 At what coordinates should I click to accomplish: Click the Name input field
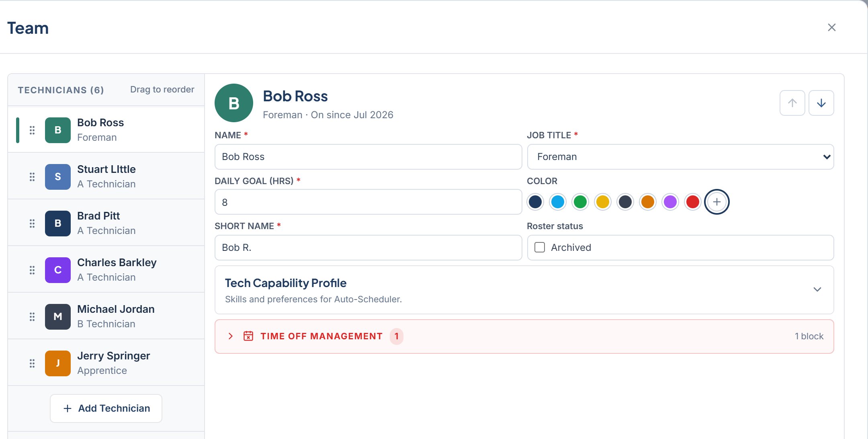click(368, 157)
